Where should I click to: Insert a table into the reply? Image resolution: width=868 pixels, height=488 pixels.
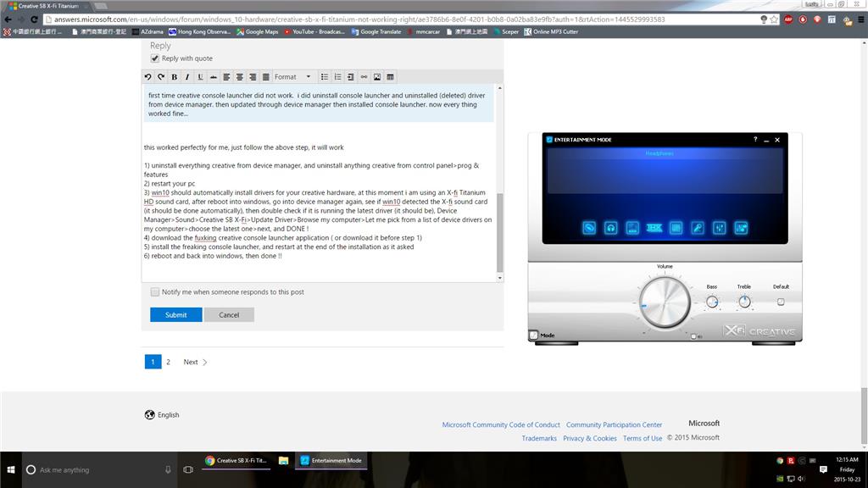(x=390, y=77)
